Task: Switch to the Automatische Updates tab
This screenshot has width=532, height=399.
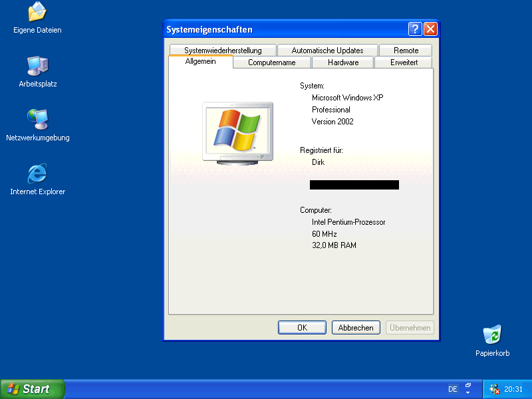Action: [327, 51]
